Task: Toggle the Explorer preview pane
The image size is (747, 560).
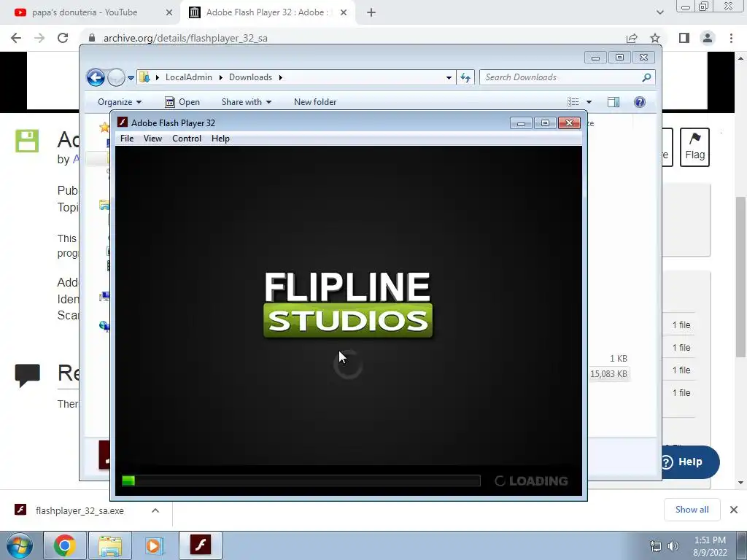Action: 613,102
